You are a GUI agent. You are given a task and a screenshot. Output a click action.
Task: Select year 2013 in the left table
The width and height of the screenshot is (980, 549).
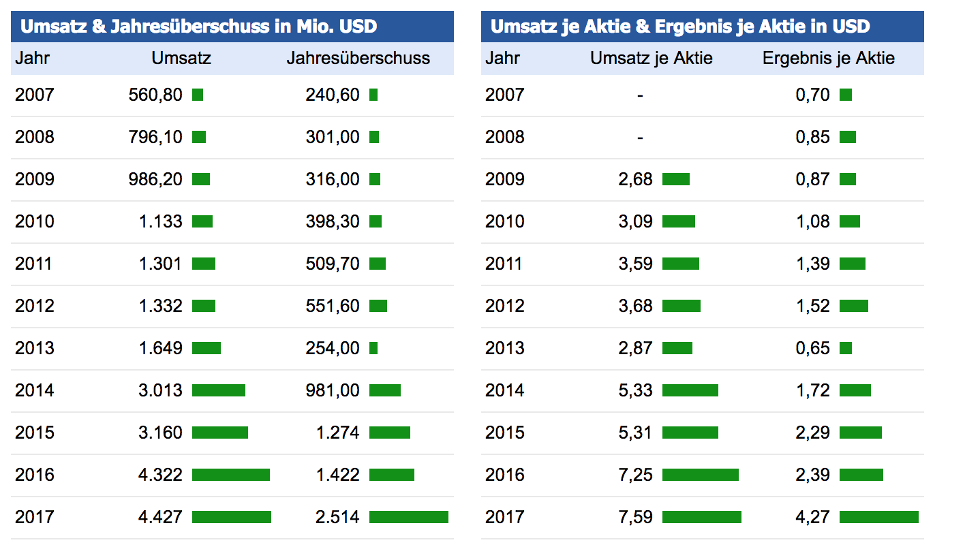34,348
